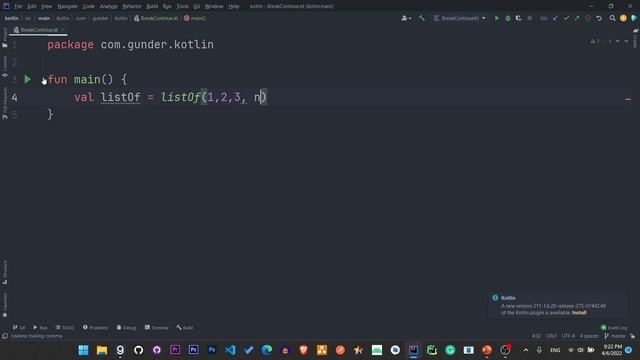Select the BreakContinue.kt editor tab
640x360 pixels.
[x=39, y=30]
